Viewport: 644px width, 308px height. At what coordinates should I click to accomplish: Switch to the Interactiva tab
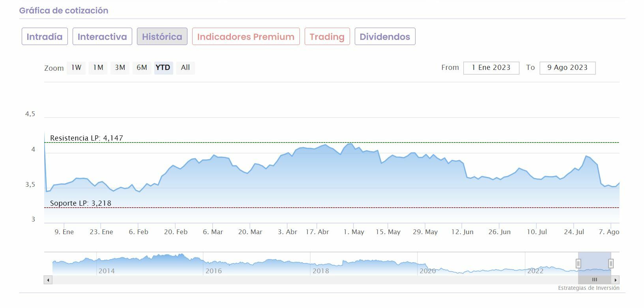(102, 37)
